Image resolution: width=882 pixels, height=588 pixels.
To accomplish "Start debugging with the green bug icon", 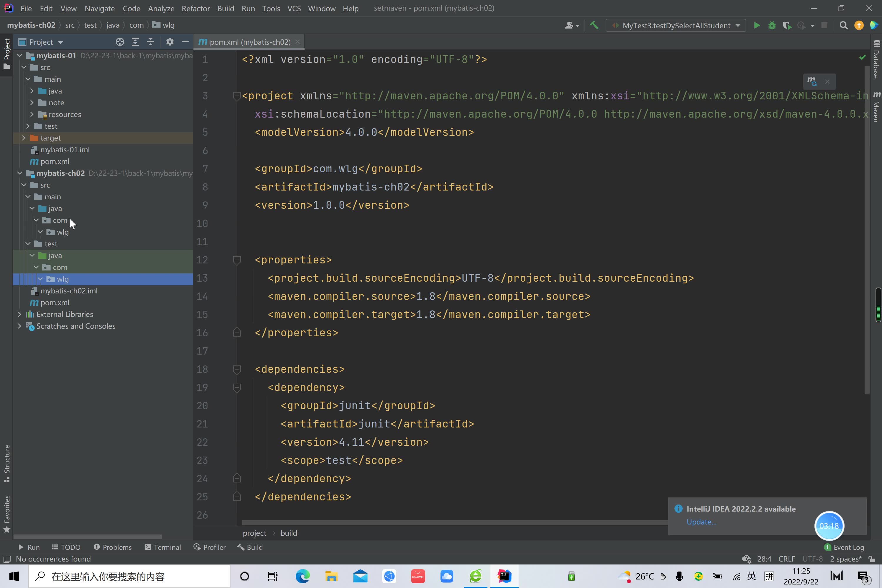I will pyautogui.click(x=772, y=26).
